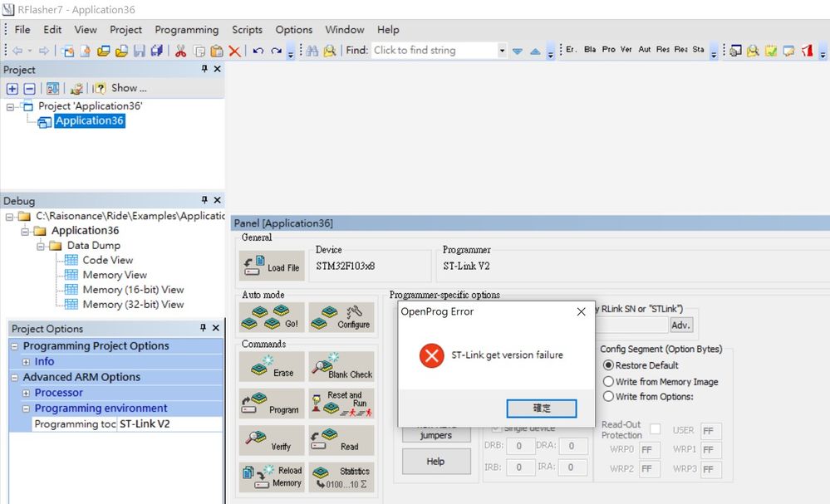Click the Load File button icon
Screen dimensions: 830x504
point(272,266)
